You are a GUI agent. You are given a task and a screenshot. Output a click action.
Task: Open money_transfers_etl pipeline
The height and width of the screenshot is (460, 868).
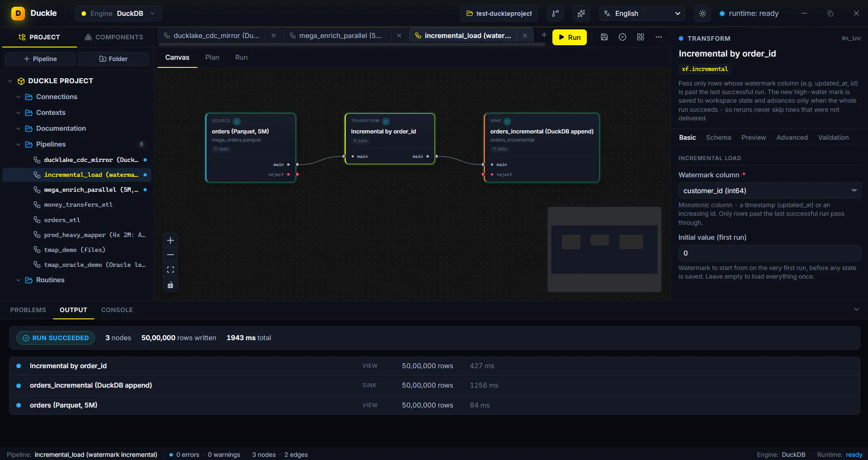point(78,205)
